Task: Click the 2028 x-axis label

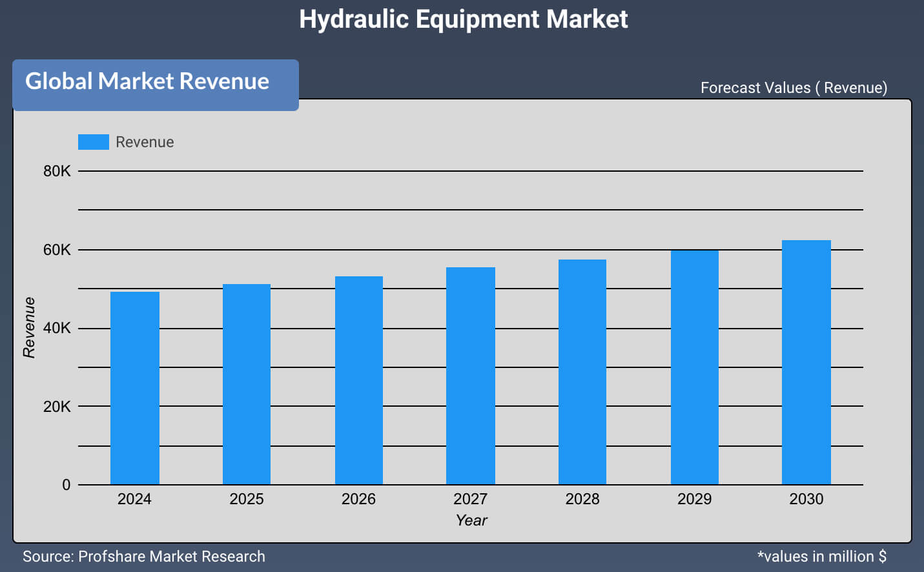Action: point(582,499)
